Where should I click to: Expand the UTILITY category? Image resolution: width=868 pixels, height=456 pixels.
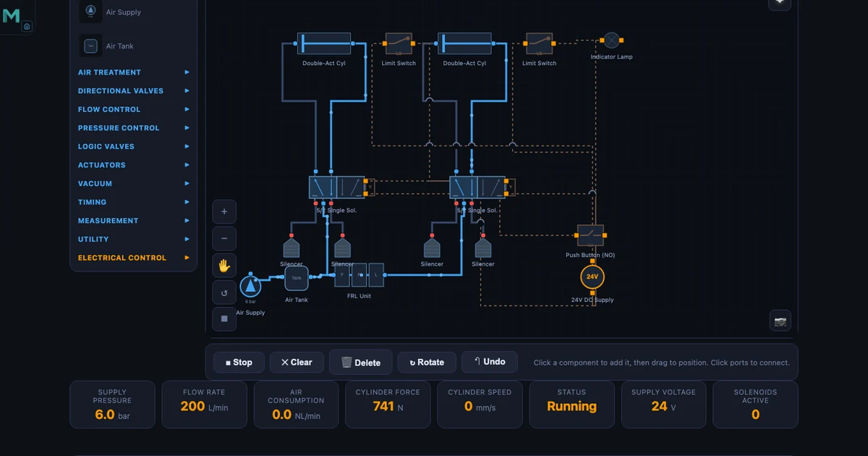[134, 240]
